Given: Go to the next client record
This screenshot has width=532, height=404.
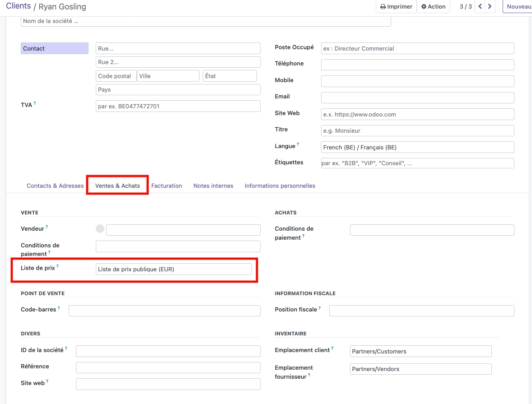Looking at the screenshot, I should click(x=490, y=7).
